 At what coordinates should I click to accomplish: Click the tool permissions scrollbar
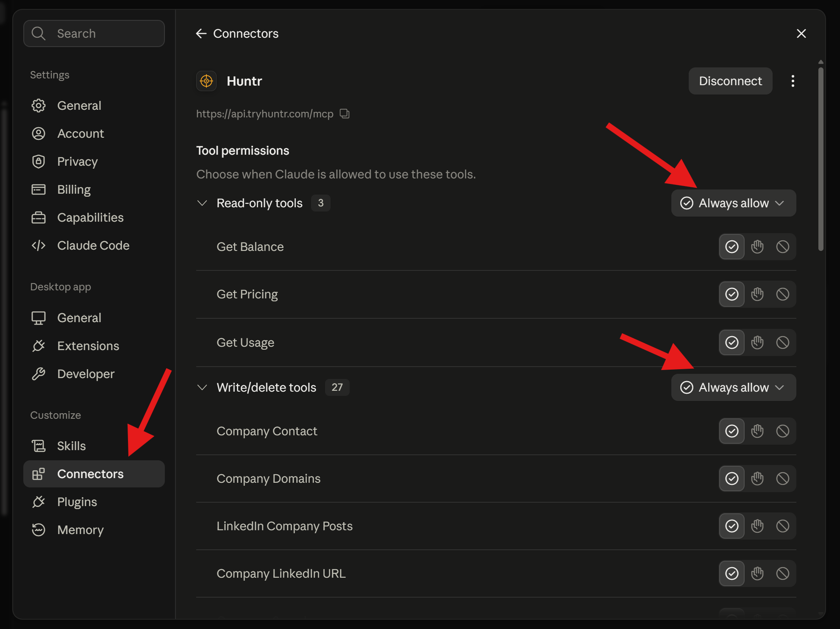[x=821, y=159]
